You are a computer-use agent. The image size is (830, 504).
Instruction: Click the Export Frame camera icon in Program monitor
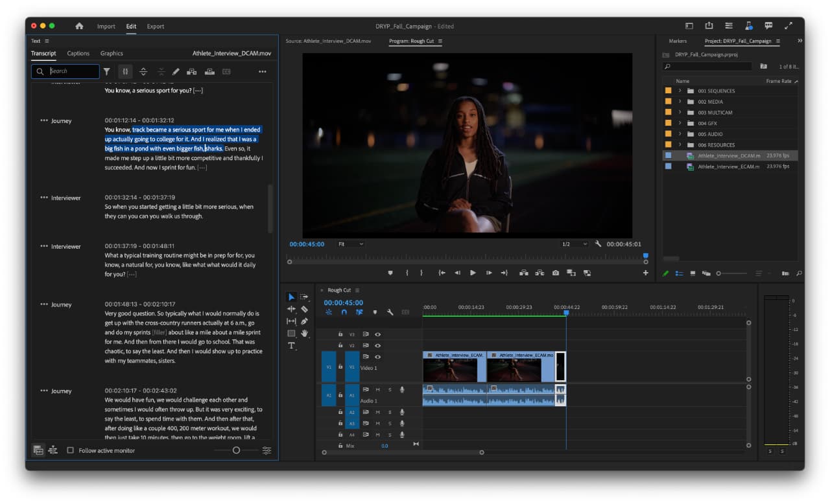point(555,273)
